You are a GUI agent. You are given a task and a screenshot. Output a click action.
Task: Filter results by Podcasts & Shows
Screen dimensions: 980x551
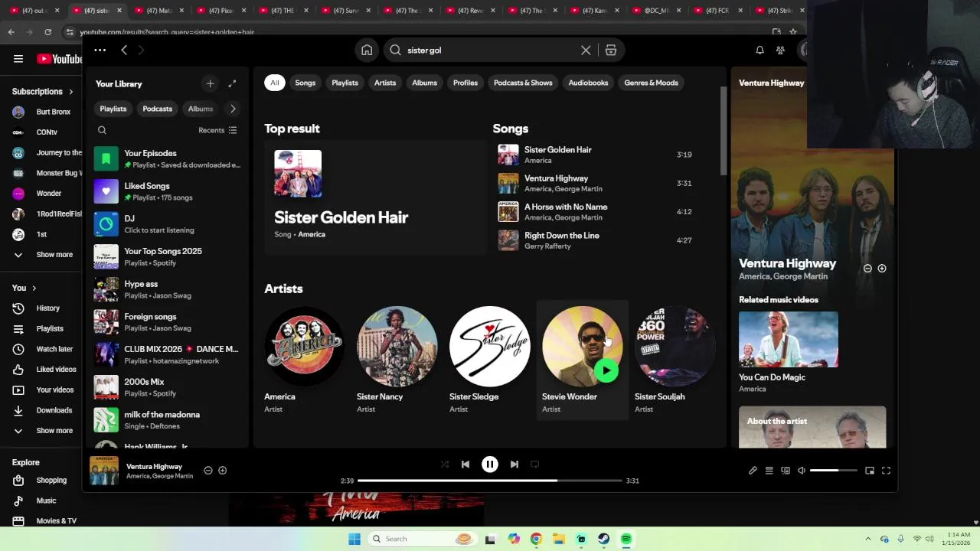(523, 83)
